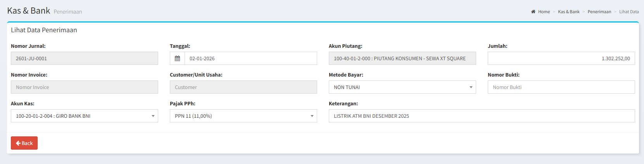Click the Jumlah amount field
The image size is (644, 164).
(x=561, y=58)
